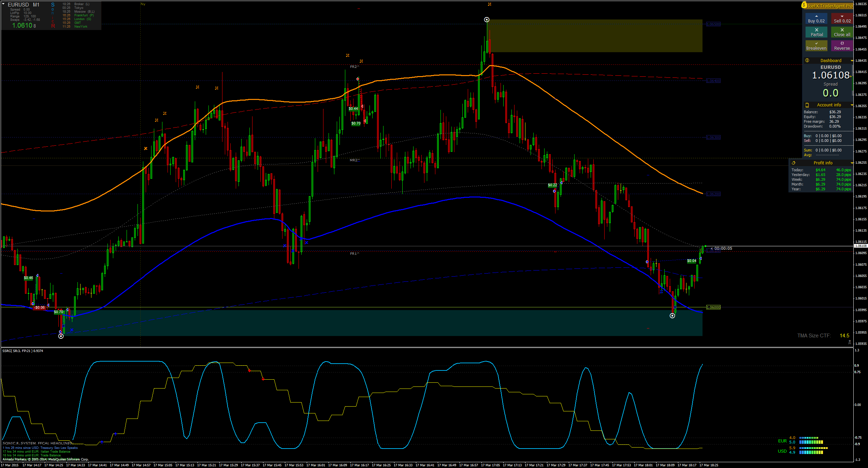Click the large green price 1.0610 readout

(22, 25)
